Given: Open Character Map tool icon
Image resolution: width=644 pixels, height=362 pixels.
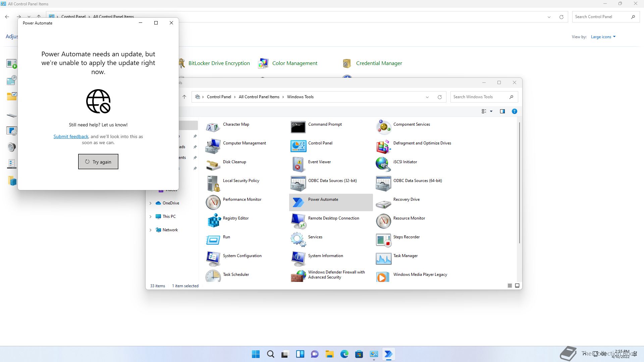Looking at the screenshot, I should tap(213, 127).
